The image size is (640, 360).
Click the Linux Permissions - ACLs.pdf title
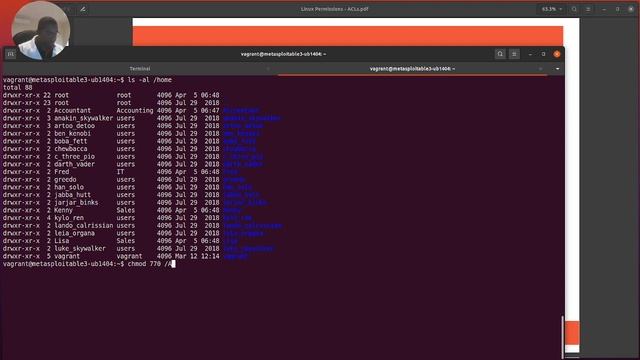click(x=334, y=9)
